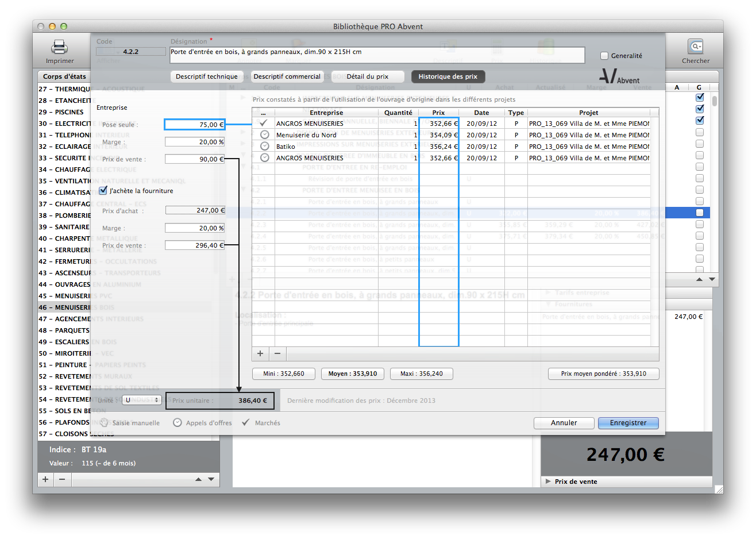Open the Descriptif technique tab
The image size is (756, 539).
pyautogui.click(x=207, y=76)
